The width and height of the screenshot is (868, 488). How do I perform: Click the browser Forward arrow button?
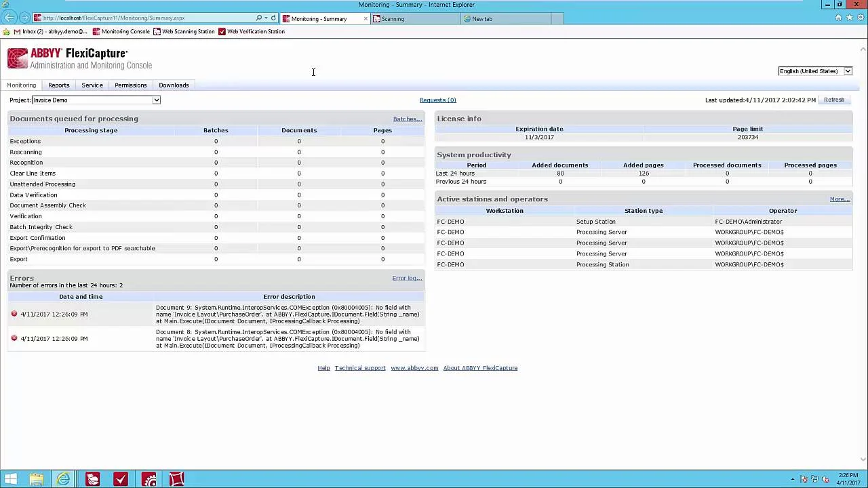[x=25, y=18]
